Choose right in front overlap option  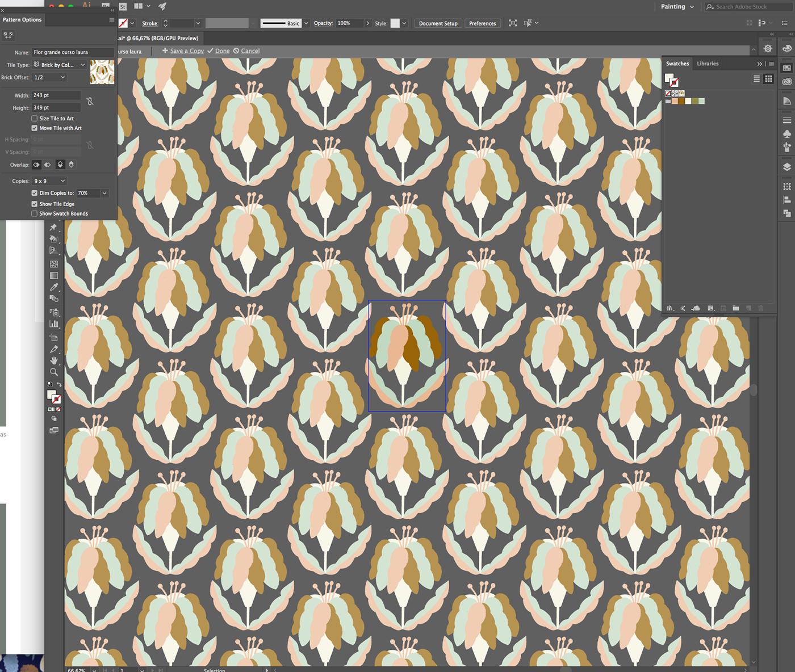tap(48, 165)
